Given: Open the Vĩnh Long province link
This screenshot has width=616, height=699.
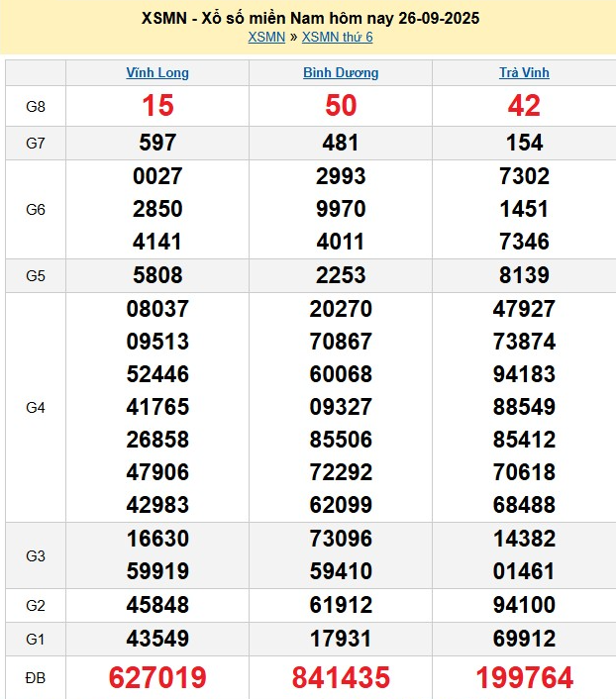Looking at the screenshot, I should point(157,72).
